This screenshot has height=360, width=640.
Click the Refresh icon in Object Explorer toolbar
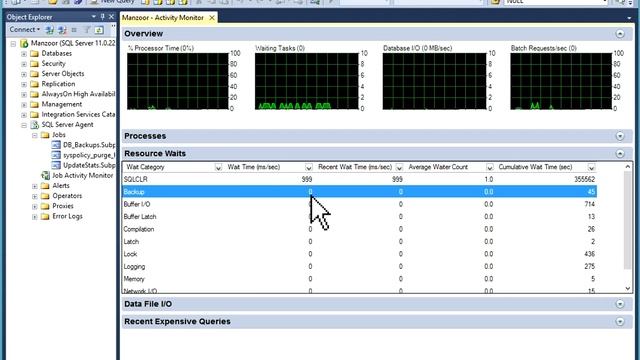click(x=99, y=30)
